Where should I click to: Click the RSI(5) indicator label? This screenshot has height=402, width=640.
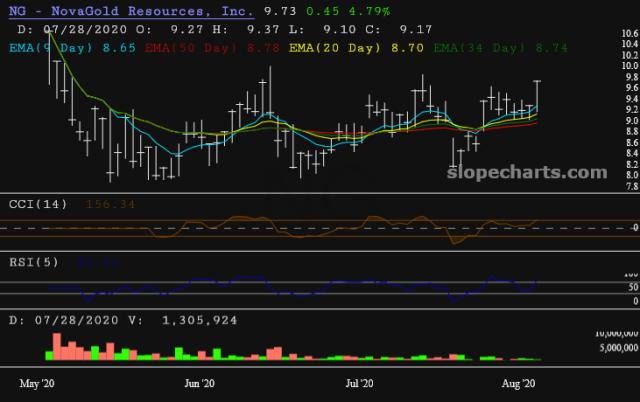pyautogui.click(x=31, y=264)
